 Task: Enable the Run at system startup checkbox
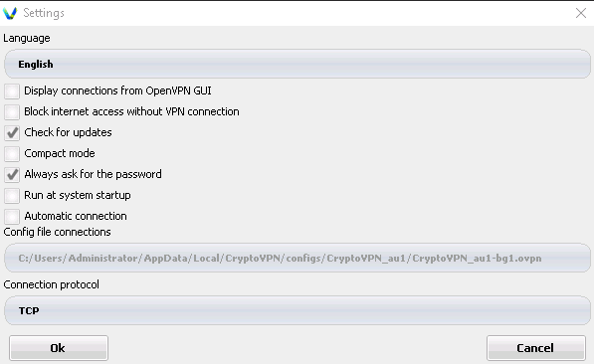point(12,196)
